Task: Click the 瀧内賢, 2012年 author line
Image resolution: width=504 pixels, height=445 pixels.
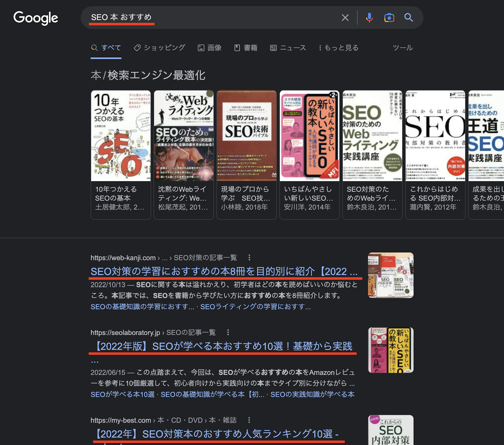Action: click(433, 207)
